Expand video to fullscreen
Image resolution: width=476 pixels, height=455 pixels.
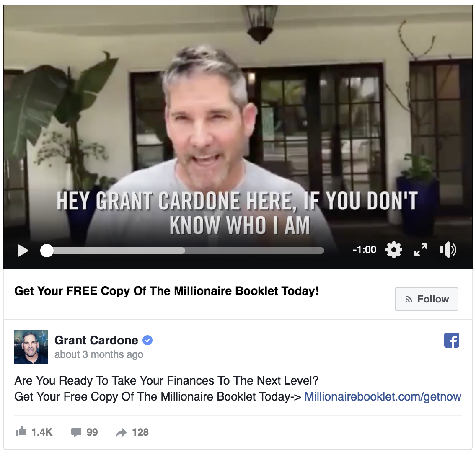tap(421, 250)
